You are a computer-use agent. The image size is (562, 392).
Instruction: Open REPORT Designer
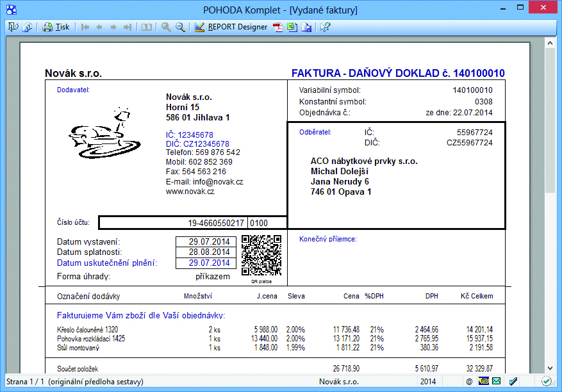238,27
